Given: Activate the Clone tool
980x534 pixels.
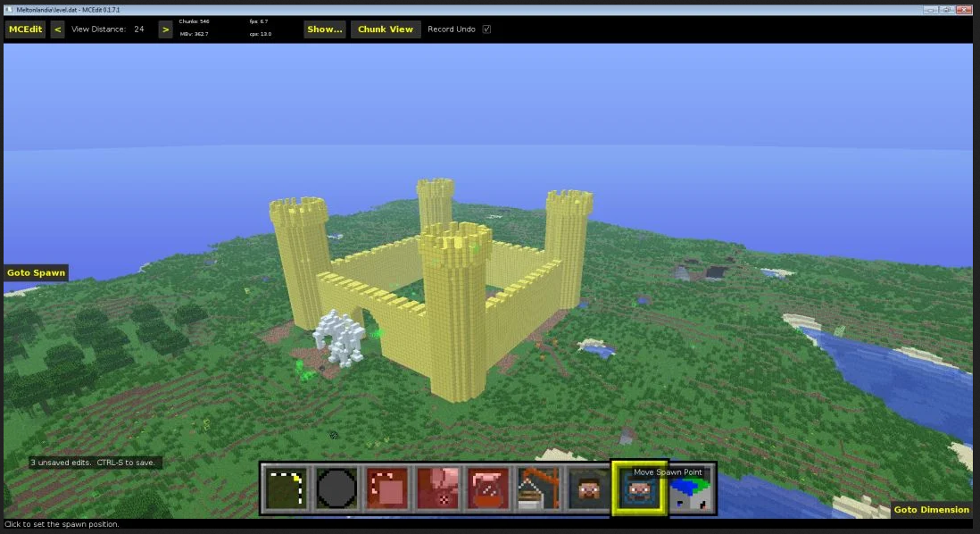Looking at the screenshot, I should pos(386,488).
